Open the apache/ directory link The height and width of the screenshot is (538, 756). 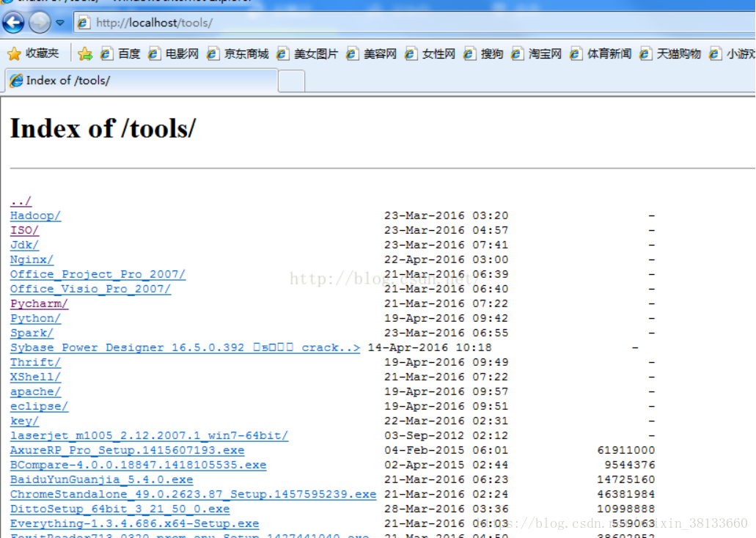click(x=36, y=391)
